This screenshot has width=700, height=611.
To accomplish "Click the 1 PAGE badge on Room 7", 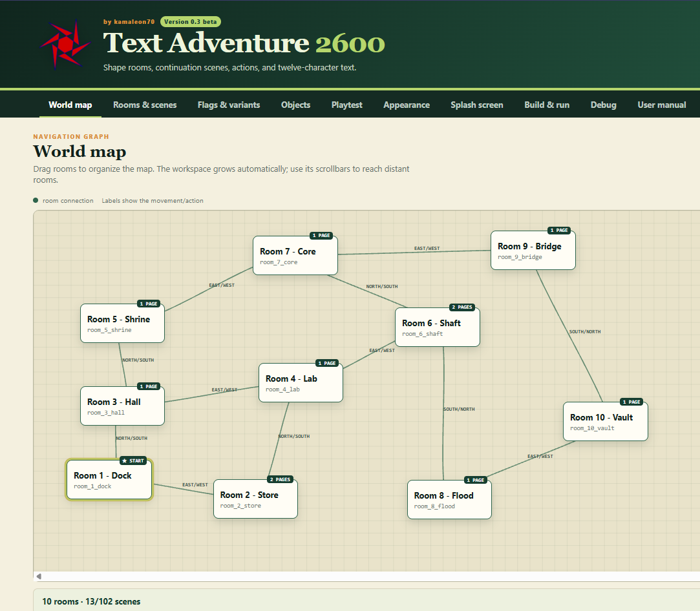I will click(x=321, y=236).
